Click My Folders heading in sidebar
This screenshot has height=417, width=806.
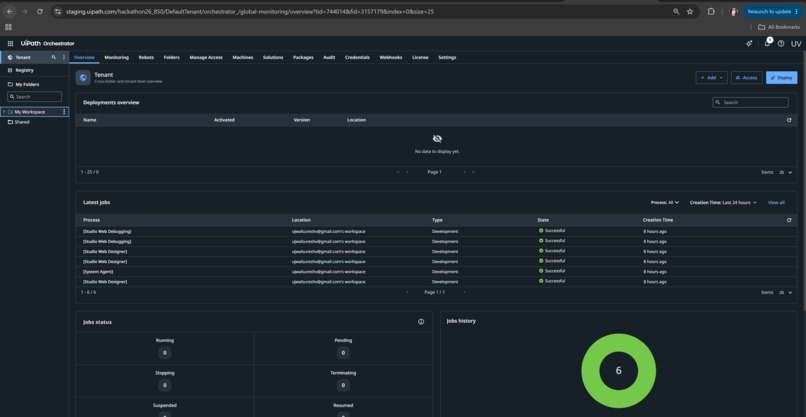click(27, 84)
